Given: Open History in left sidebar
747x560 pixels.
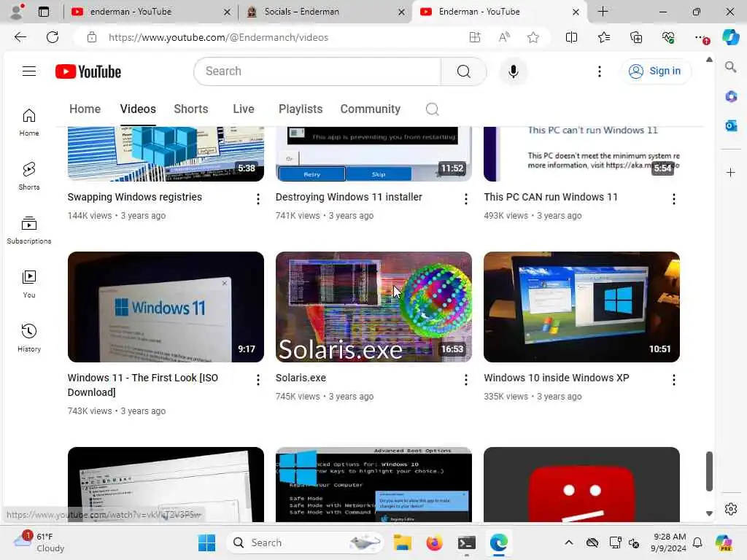Looking at the screenshot, I should pos(29,338).
